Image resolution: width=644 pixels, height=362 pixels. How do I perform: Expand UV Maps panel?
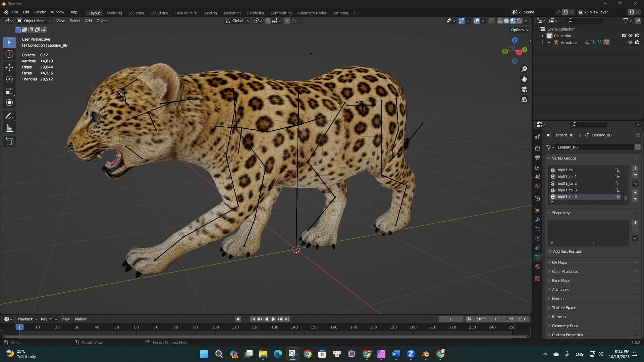[559, 262]
